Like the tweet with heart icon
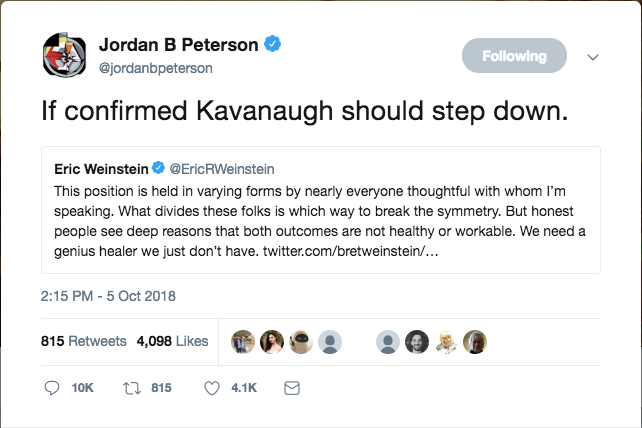The height and width of the screenshot is (428, 642). [212, 388]
